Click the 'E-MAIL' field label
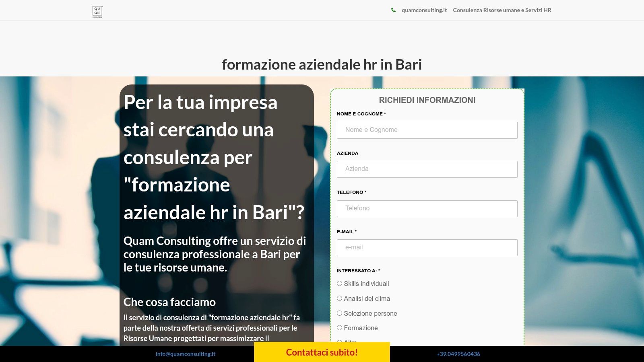The image size is (644, 362). pos(347,232)
